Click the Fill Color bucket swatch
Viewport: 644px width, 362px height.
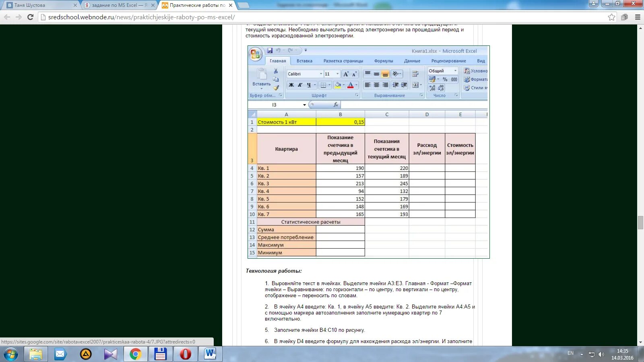tap(338, 85)
